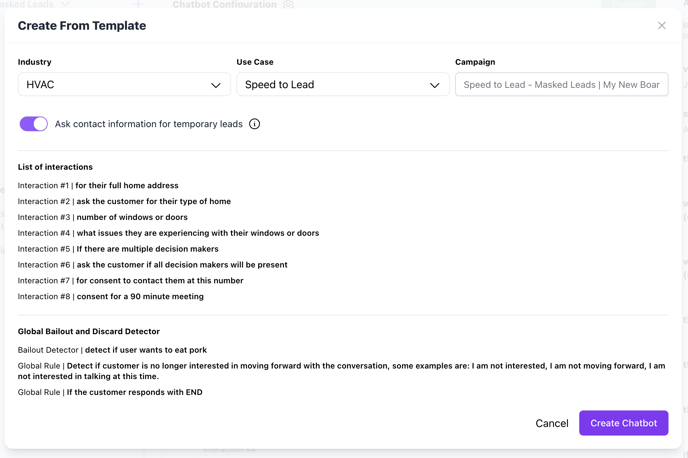Expand the Industry dropdown arrow
This screenshot has height=458, width=688.
215,85
